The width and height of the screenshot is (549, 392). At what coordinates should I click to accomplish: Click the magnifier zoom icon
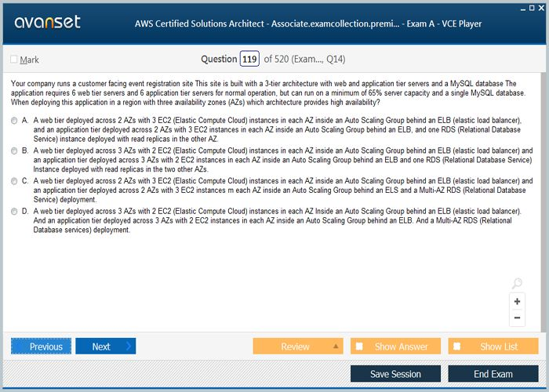coord(516,284)
